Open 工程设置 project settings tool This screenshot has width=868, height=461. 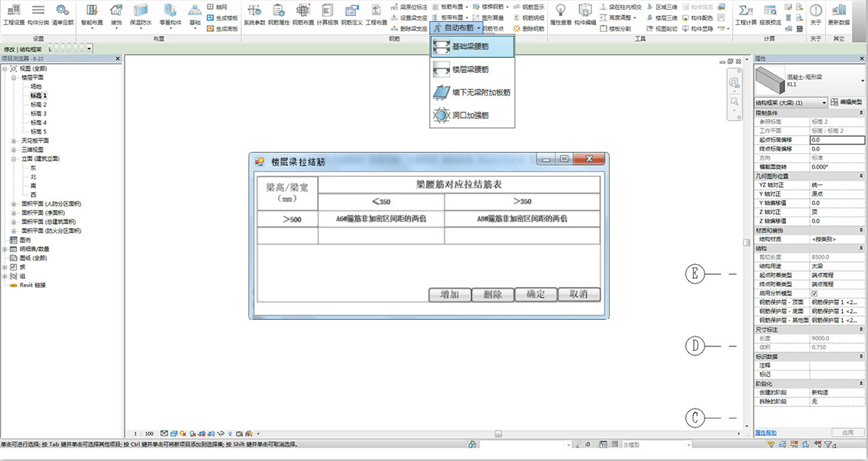(x=14, y=13)
